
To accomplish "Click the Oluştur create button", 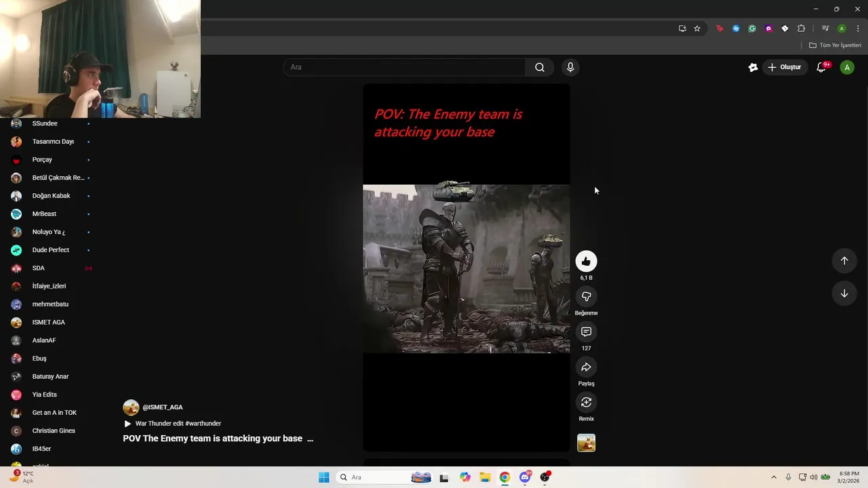I will (784, 67).
